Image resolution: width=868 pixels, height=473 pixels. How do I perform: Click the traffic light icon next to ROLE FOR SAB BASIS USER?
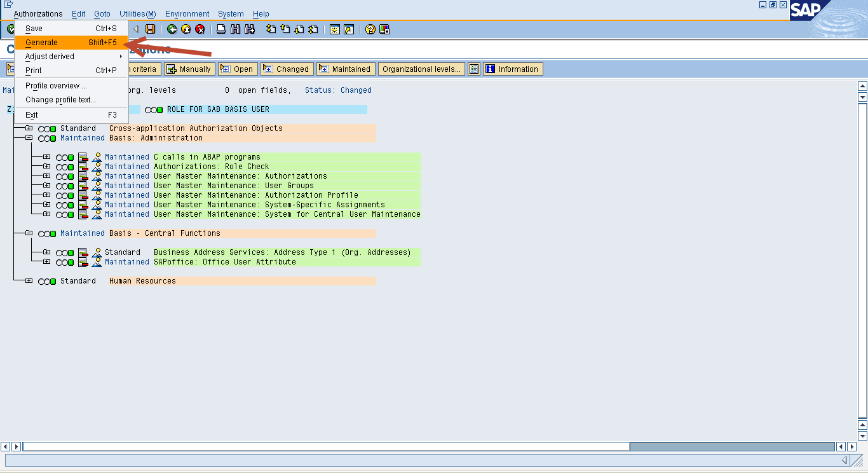(x=154, y=109)
